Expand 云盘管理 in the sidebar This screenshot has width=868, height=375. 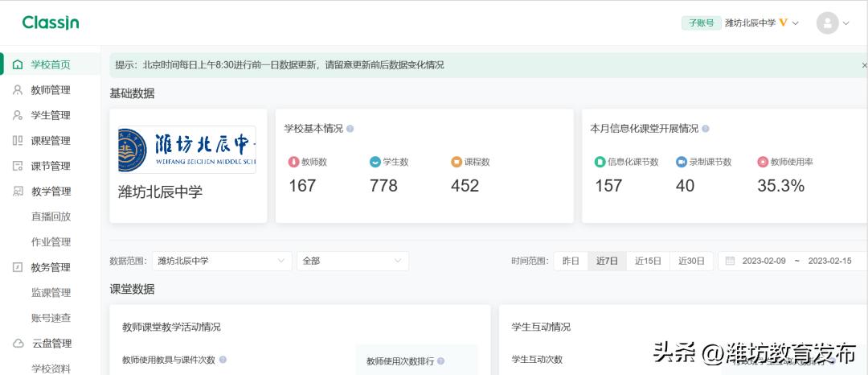point(51,344)
